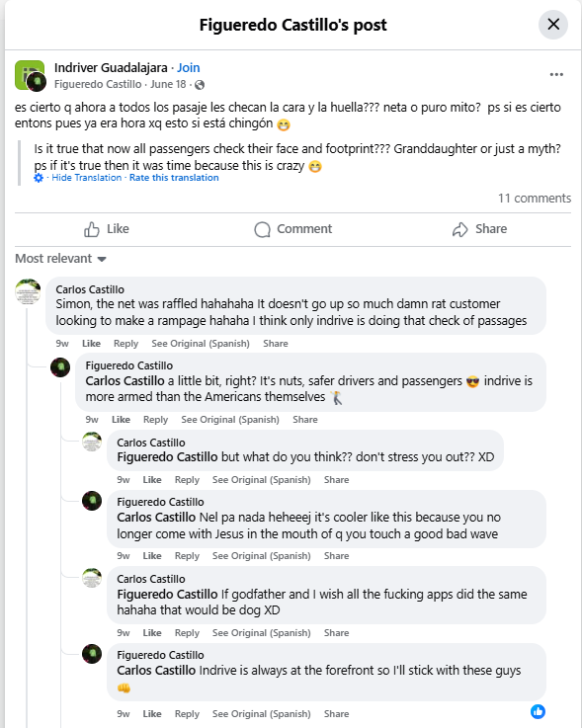
Task: See Original (Spanish) on last Figueredo comment
Action: tap(261, 713)
